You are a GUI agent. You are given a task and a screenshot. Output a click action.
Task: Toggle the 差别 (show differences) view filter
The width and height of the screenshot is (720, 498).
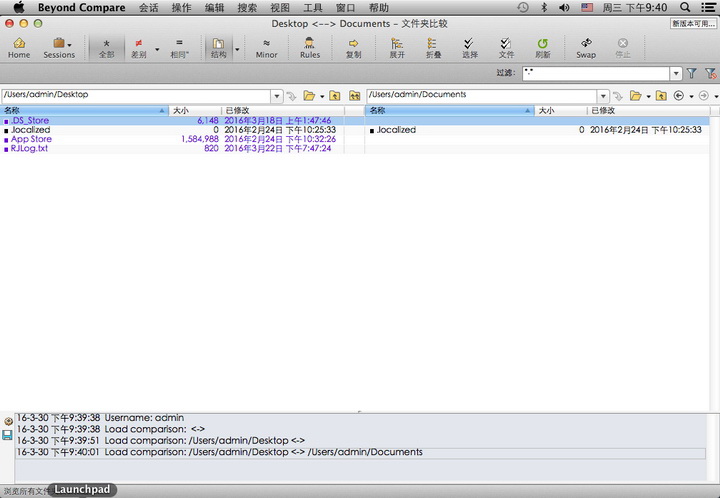coord(138,47)
